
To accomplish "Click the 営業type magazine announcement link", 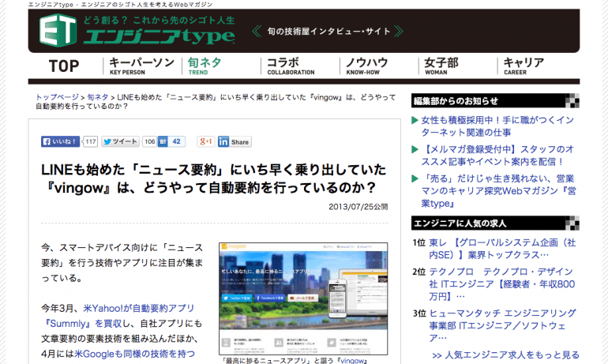I will click(498, 191).
